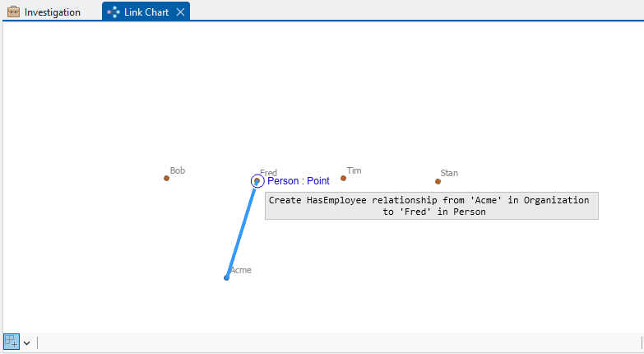Image resolution: width=644 pixels, height=354 pixels.
Task: Switch to the Investigation tab
Action: tap(44, 12)
